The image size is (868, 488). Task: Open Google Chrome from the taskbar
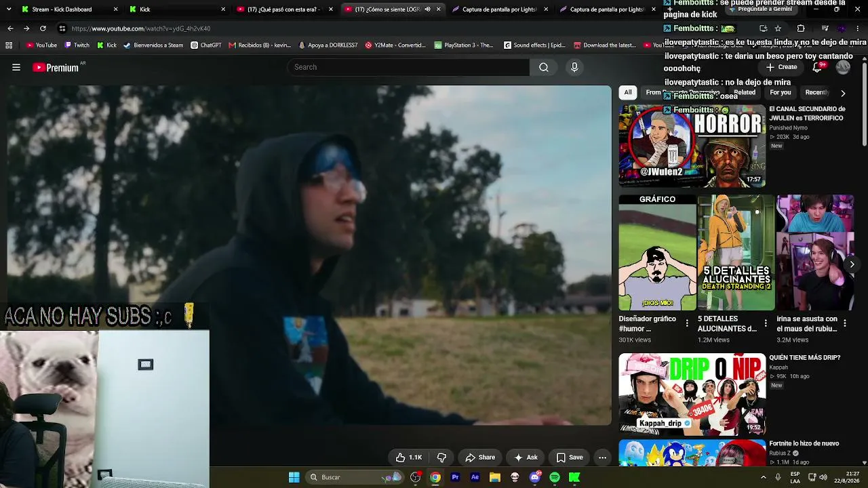coord(435,477)
